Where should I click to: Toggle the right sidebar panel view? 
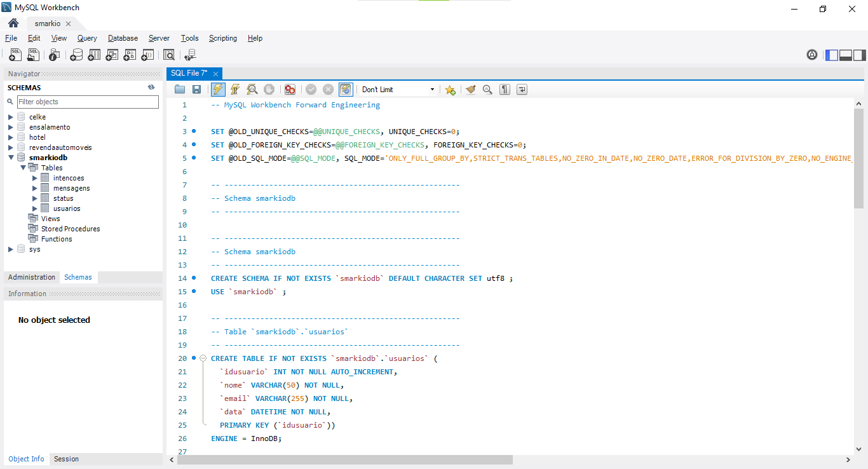pos(860,55)
